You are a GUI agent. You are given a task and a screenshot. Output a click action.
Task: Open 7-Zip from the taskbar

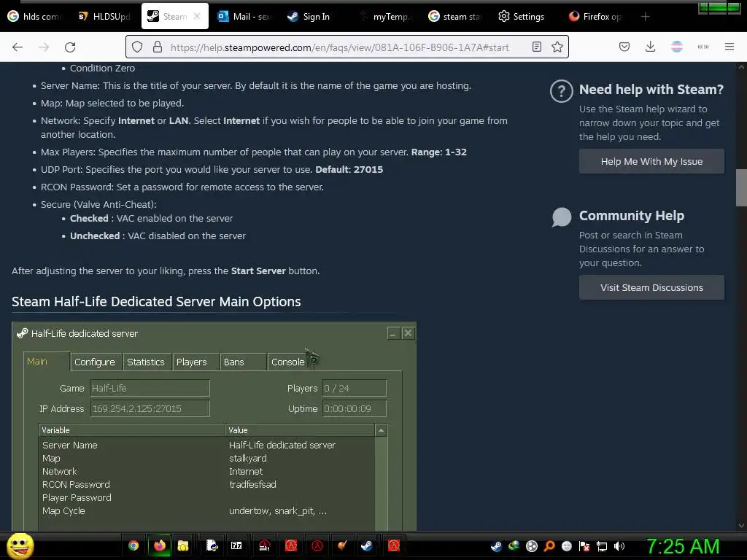point(236,545)
